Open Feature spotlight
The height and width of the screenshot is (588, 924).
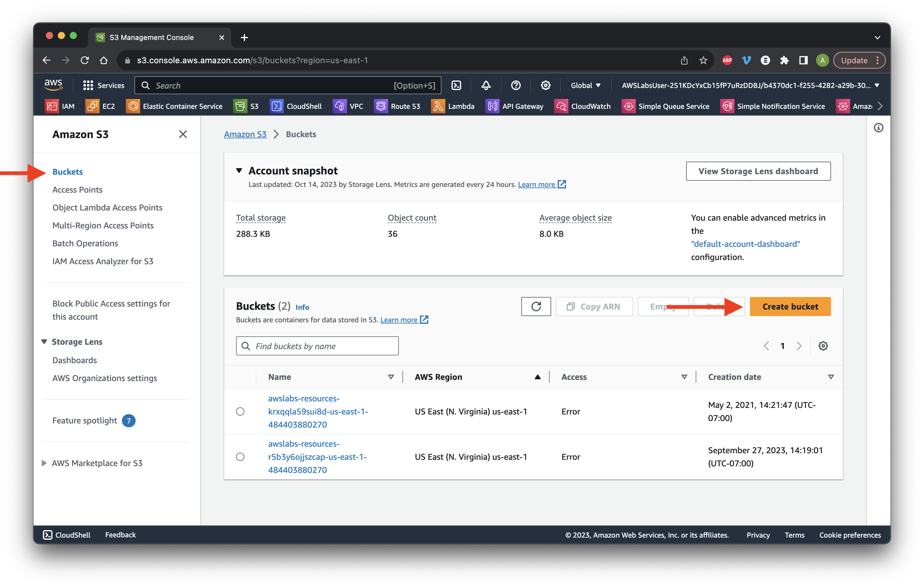point(85,420)
